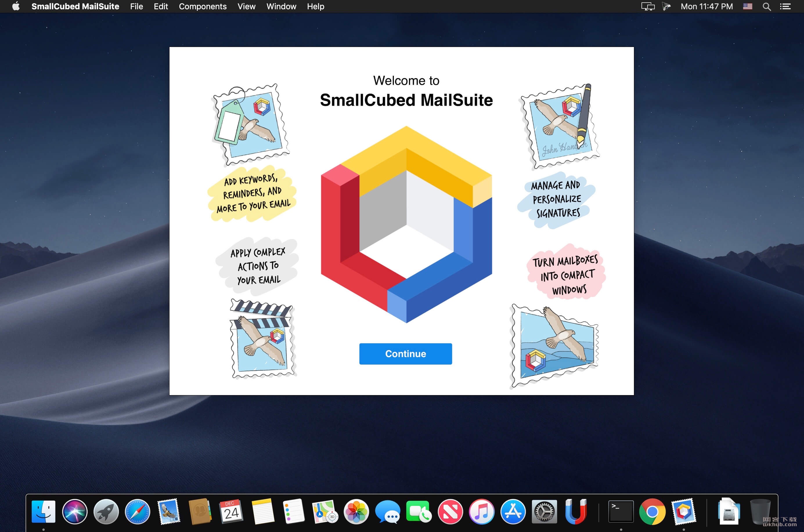Open Contacts book in Dock
The width and height of the screenshot is (804, 532).
click(200, 511)
